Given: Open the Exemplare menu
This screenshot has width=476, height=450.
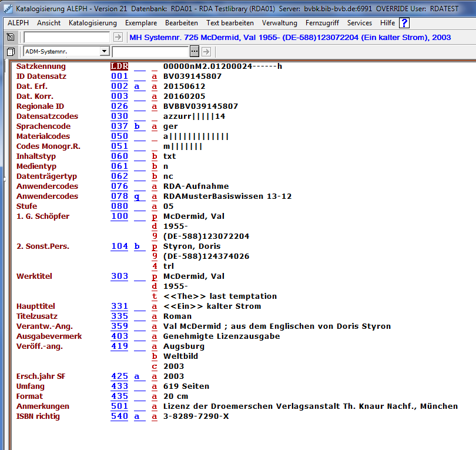Looking at the screenshot, I should [x=140, y=23].
